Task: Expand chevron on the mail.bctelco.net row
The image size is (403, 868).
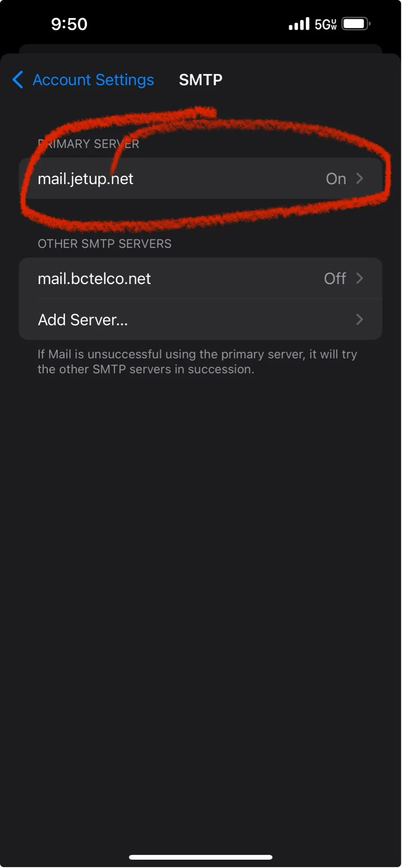Action: (360, 278)
